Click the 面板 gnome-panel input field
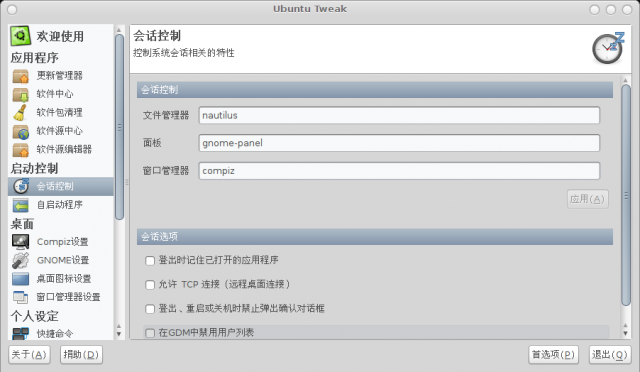 [399, 143]
